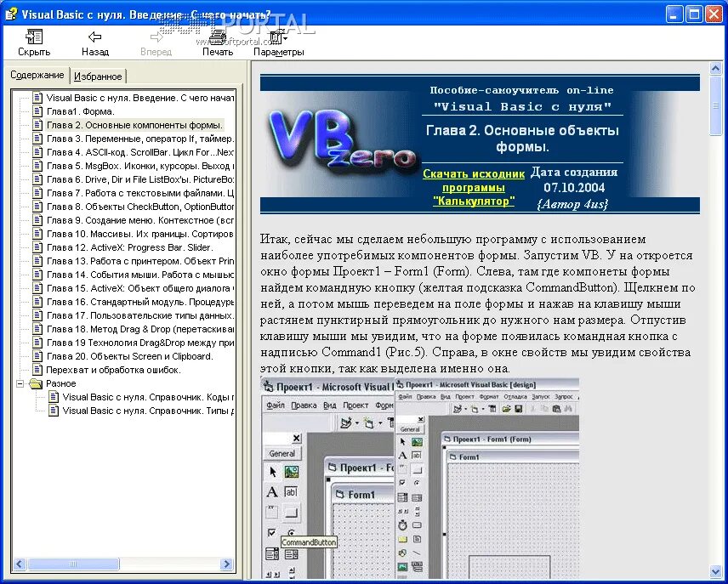This screenshot has height=584, width=728.
Task: Open Глава 15. ActiveX: Объект общего диалога
Action: coord(139,288)
